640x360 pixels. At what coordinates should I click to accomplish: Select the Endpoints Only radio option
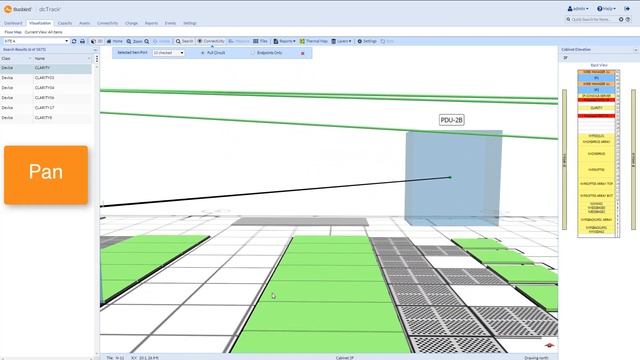coord(252,53)
